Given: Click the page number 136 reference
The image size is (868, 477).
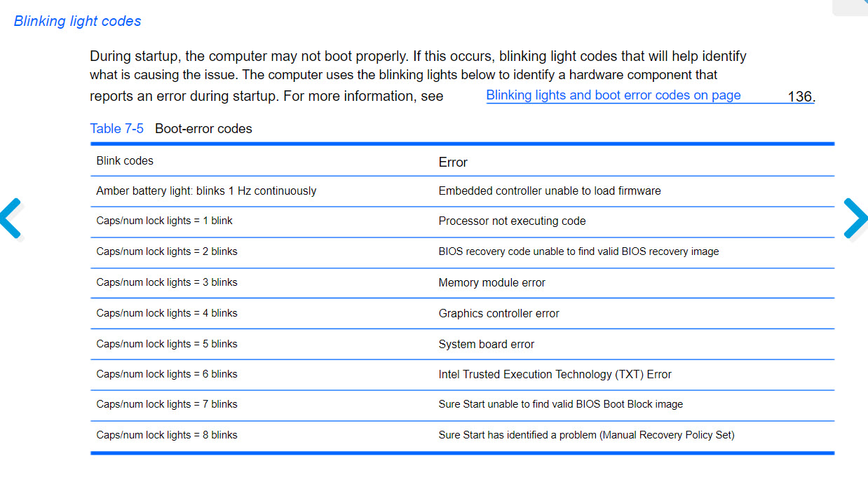Looking at the screenshot, I should (x=800, y=97).
